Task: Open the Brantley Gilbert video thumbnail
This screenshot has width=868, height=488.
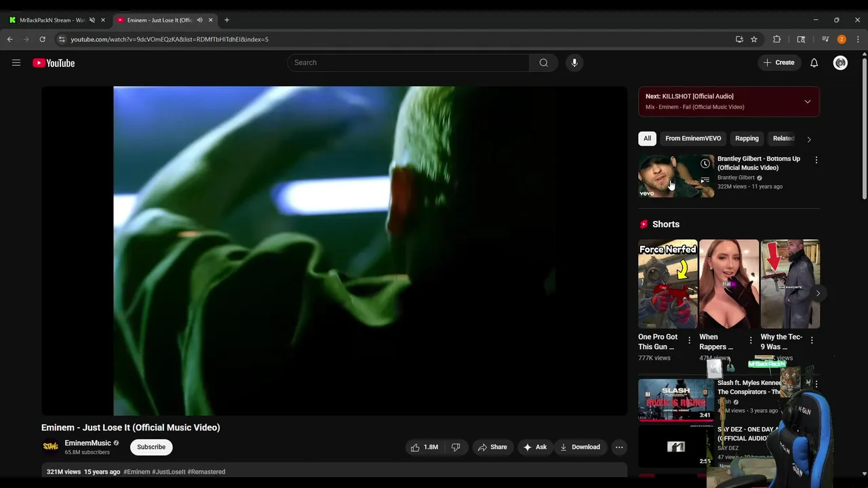Action: (x=676, y=176)
